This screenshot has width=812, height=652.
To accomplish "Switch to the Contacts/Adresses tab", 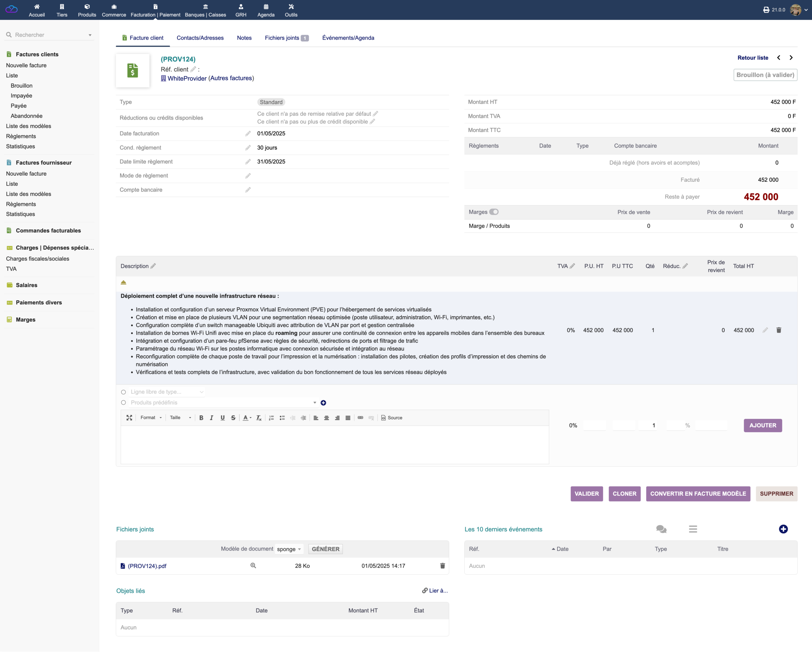I will pos(200,38).
